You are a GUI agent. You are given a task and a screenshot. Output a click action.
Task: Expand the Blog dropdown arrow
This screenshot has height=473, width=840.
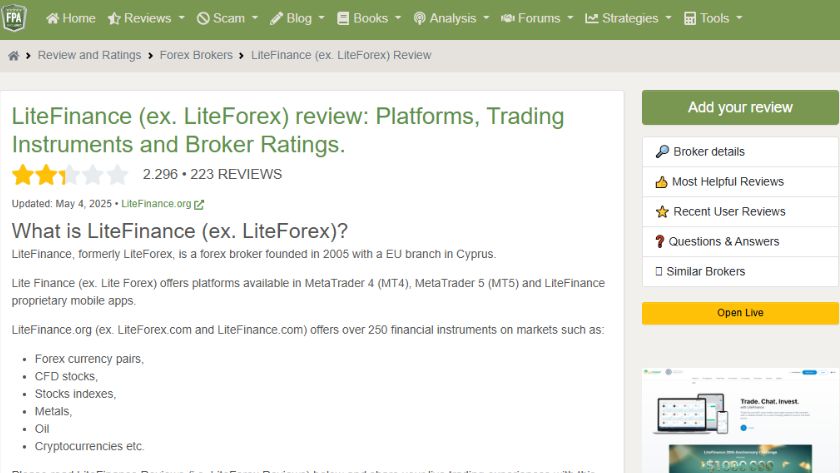321,18
